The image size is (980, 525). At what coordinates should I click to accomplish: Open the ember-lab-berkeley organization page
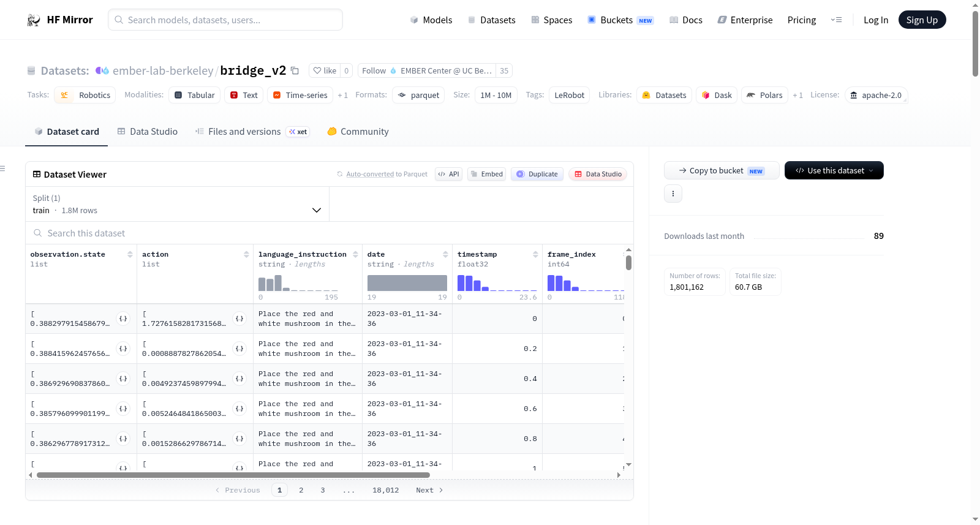(x=163, y=70)
